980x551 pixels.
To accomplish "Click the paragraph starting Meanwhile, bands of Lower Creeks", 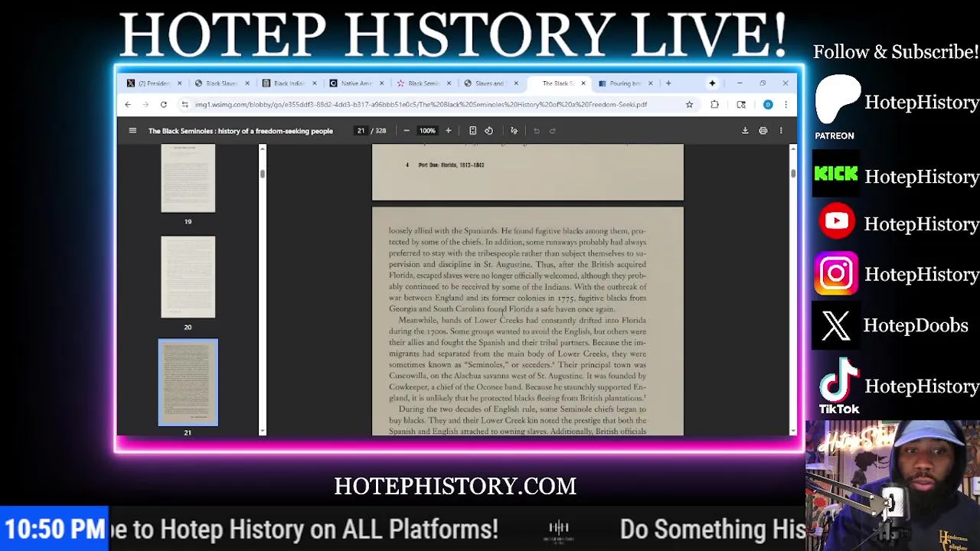I will click(x=518, y=359).
